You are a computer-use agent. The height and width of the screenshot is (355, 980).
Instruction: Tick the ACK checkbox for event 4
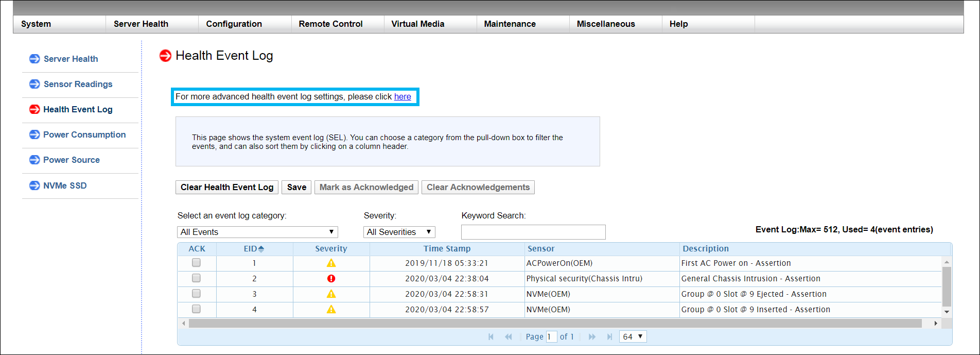196,309
